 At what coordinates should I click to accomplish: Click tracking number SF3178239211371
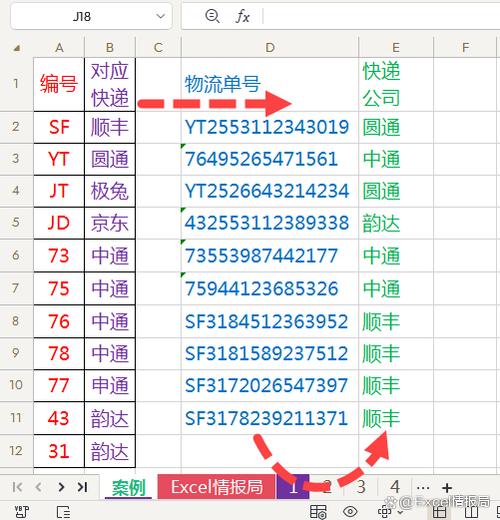coord(270,418)
